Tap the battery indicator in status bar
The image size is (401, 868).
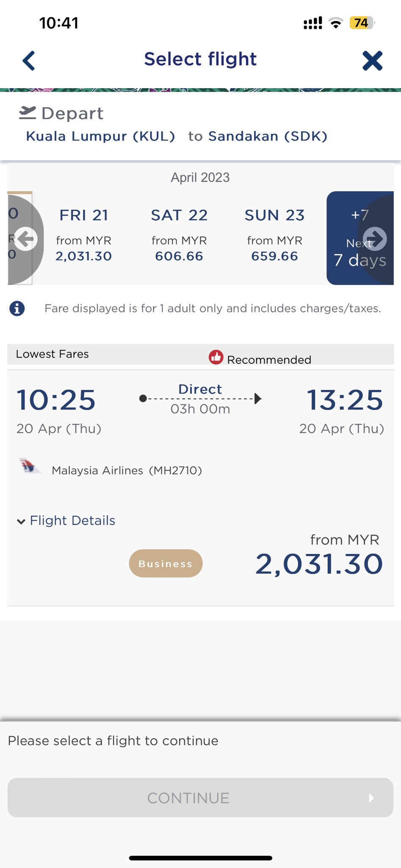click(361, 23)
